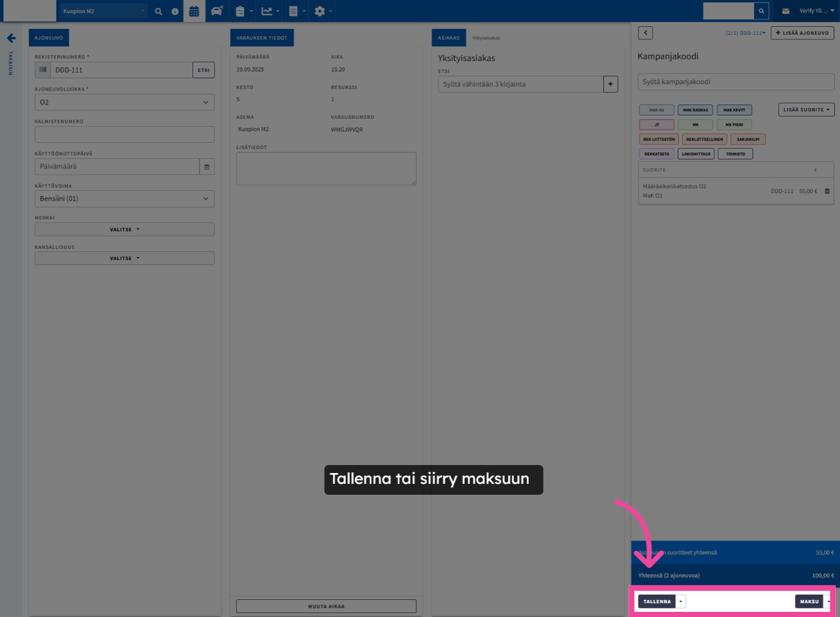The image size is (840, 617).
Task: Select the JT quick service button
Action: tap(657, 125)
